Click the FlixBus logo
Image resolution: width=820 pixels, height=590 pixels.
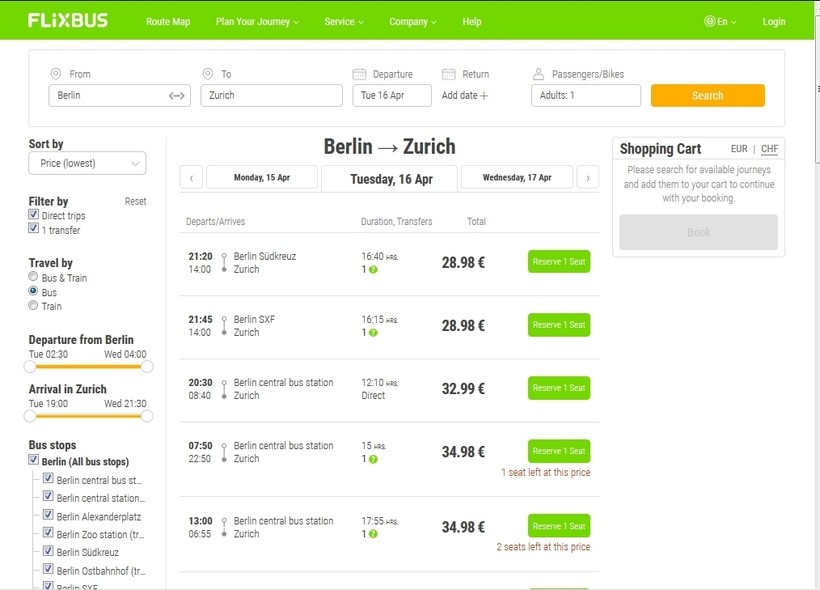point(68,21)
